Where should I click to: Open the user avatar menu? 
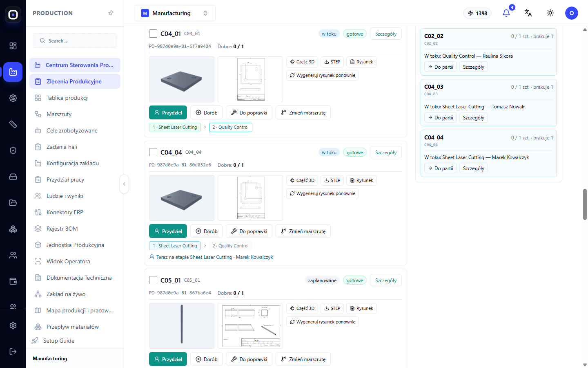tap(572, 13)
